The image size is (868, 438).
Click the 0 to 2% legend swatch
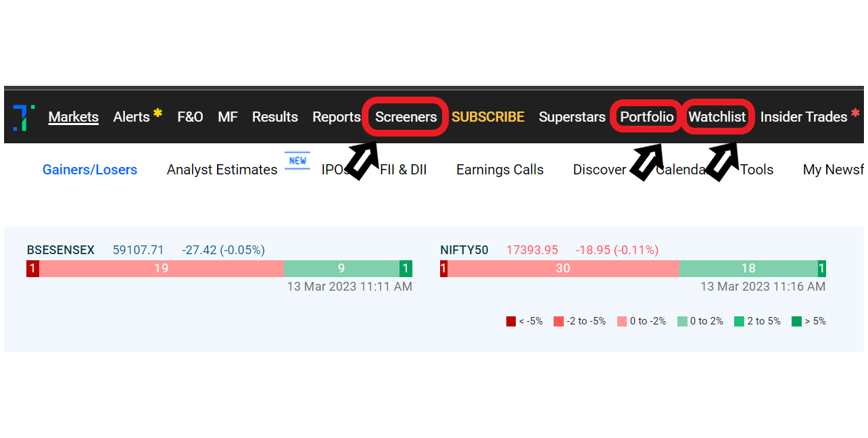click(x=682, y=321)
